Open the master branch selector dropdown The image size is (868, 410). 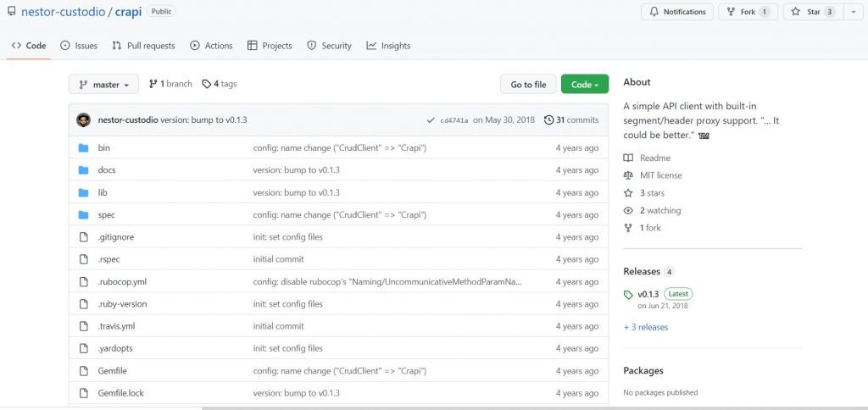pos(103,84)
